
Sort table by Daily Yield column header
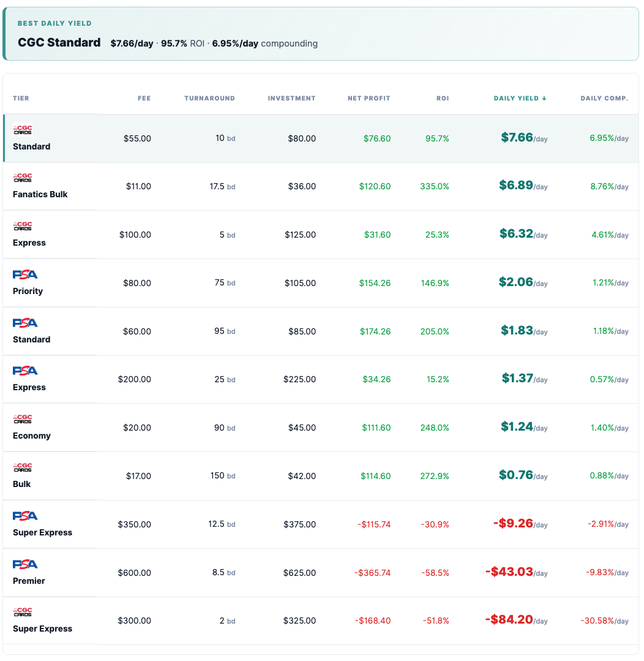[520, 98]
